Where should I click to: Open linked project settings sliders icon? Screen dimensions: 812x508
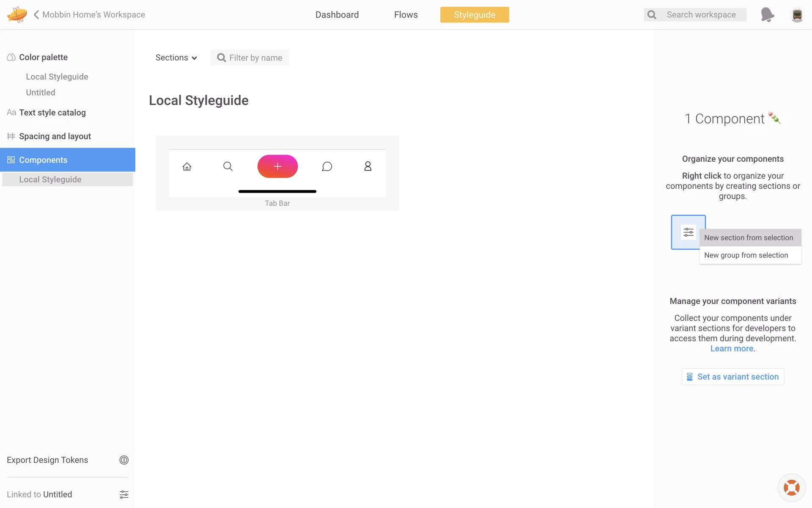coord(124,494)
